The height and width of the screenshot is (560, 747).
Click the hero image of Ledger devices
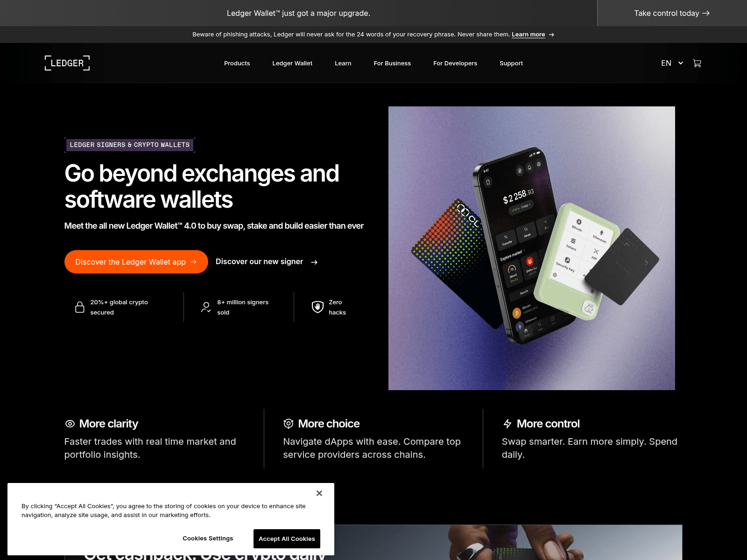(x=531, y=248)
